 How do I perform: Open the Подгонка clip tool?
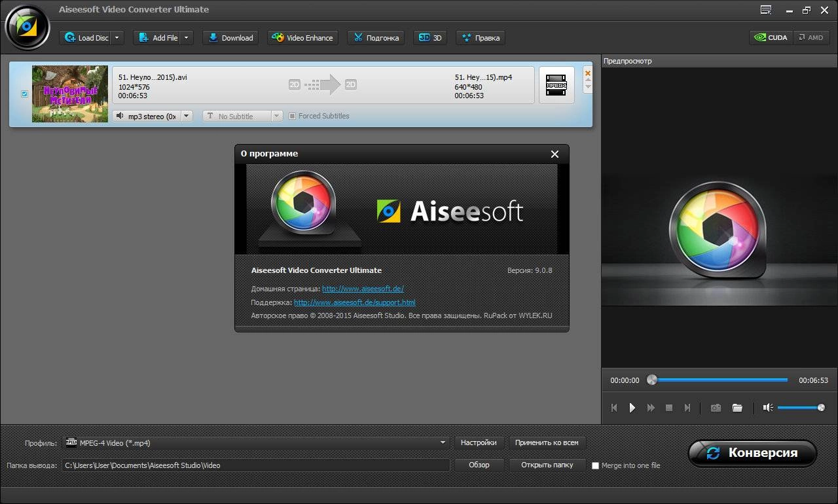point(376,38)
